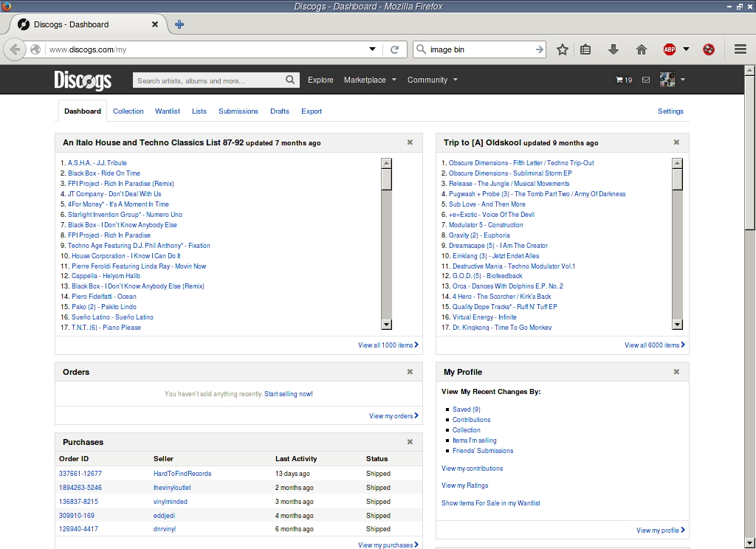Viewport: 756px width, 549px height.
Task: Open Gravity (2) - Euphoria link
Action: 479,235
